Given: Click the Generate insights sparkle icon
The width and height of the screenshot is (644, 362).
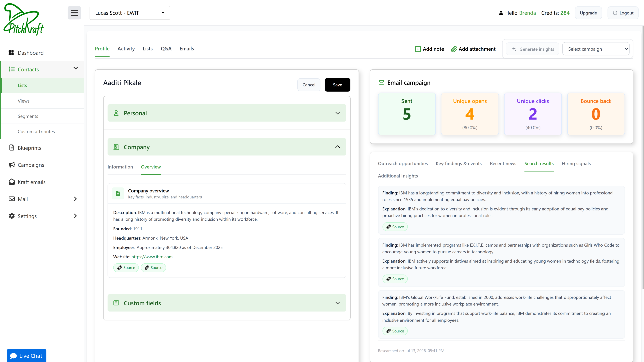Looking at the screenshot, I should tap(514, 49).
